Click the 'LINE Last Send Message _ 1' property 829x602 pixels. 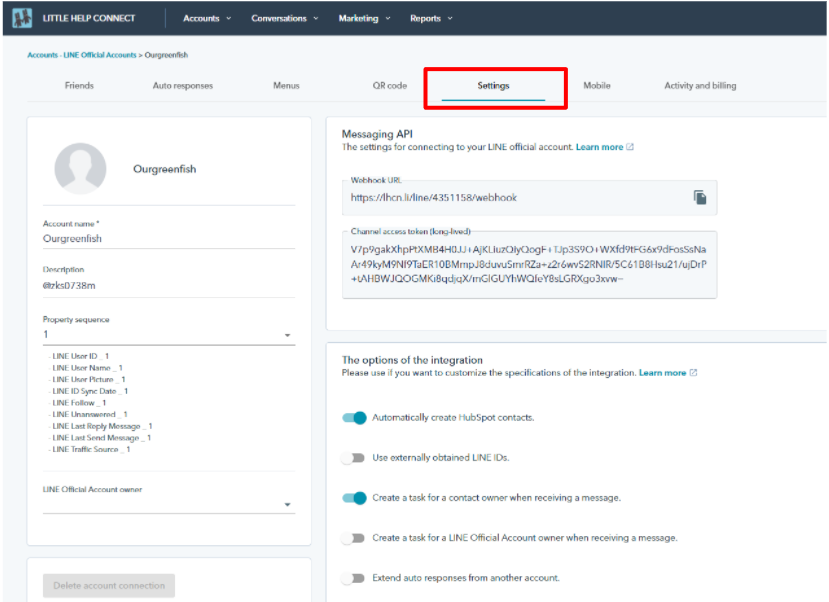tap(102, 438)
